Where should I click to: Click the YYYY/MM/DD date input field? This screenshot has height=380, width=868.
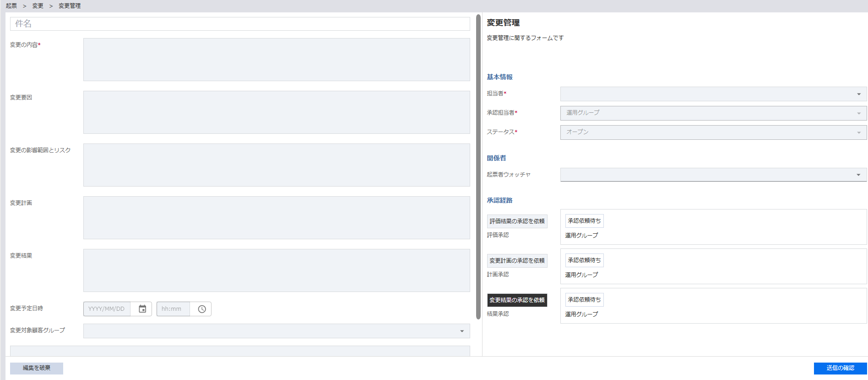tap(107, 309)
